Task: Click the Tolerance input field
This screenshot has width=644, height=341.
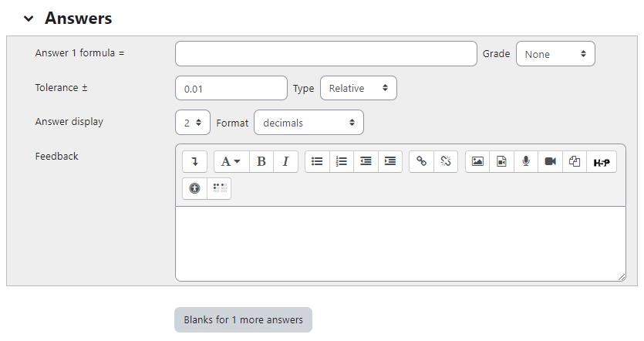Action: click(231, 88)
